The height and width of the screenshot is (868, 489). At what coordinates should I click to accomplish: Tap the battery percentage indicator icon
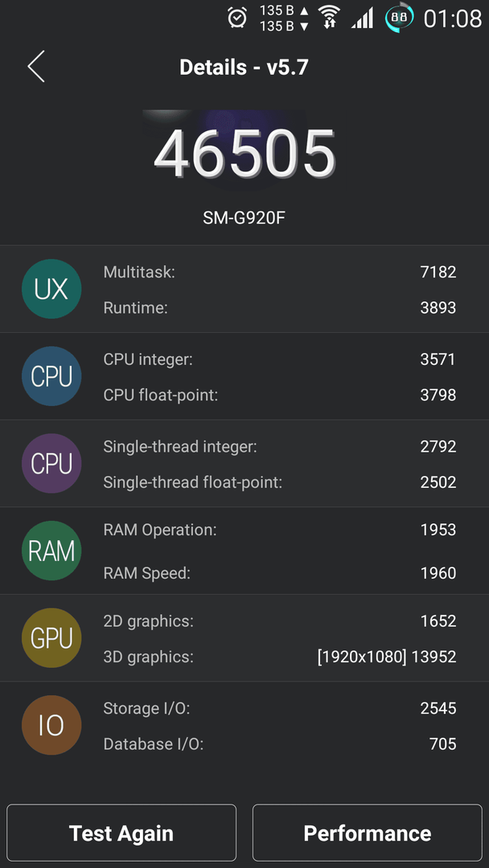(399, 18)
